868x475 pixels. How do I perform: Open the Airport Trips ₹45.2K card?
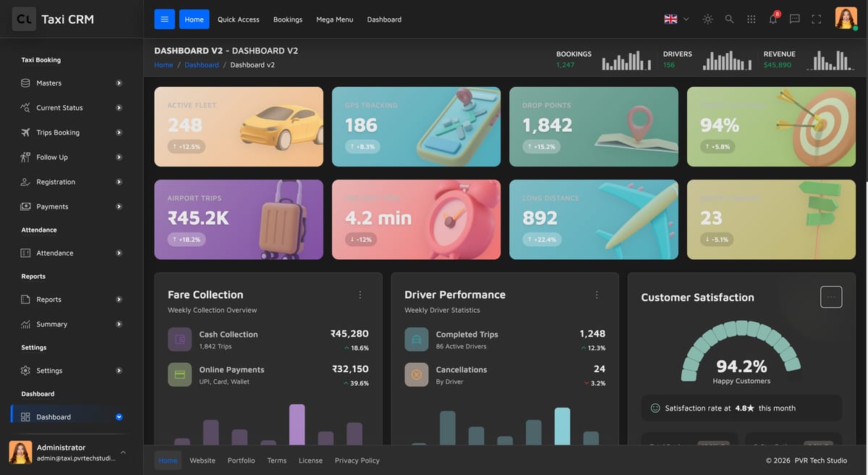[x=239, y=219]
